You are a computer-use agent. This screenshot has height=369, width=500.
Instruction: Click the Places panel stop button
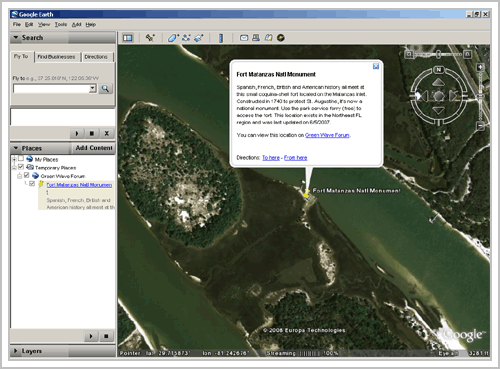click(106, 336)
